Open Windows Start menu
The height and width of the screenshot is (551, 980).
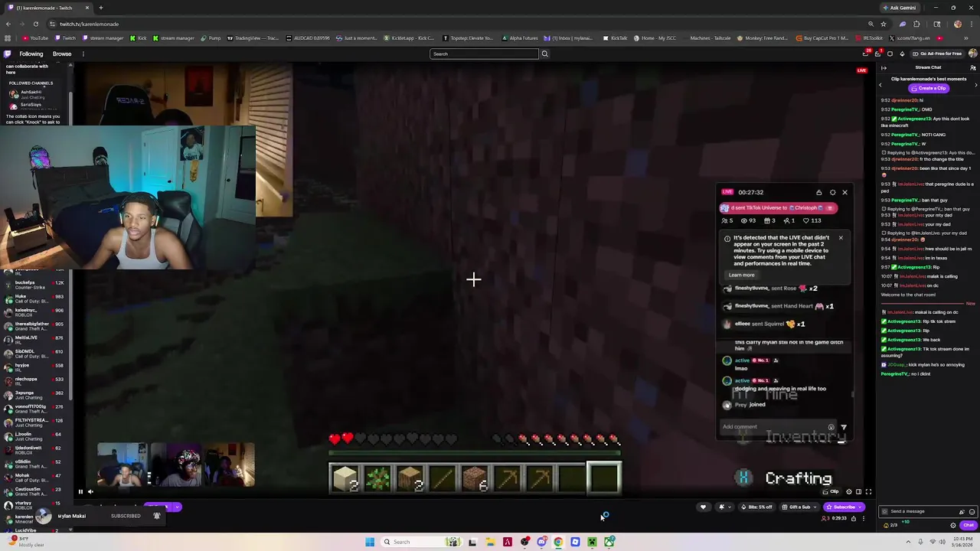370,542
